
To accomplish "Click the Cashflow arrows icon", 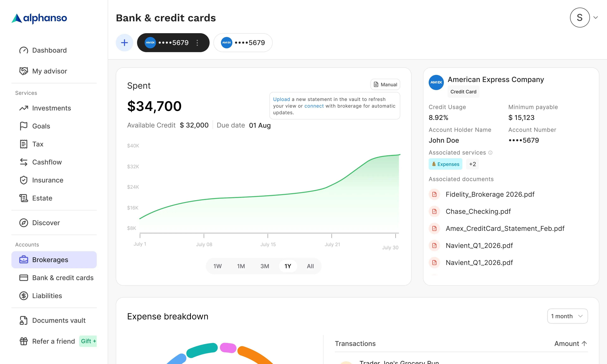I will (x=24, y=162).
